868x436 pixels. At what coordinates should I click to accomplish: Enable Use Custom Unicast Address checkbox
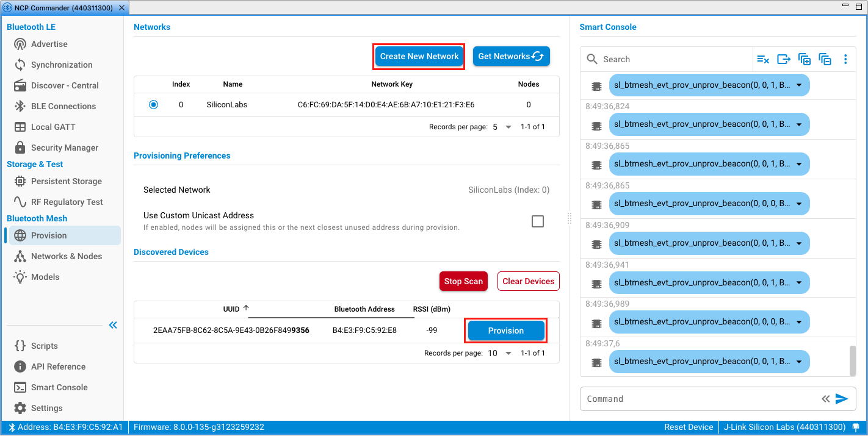[x=537, y=221]
